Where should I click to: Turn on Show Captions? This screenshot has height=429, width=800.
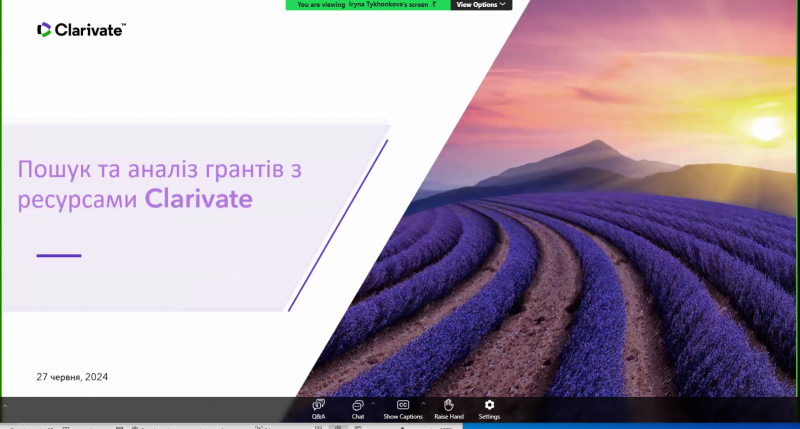[x=403, y=410]
